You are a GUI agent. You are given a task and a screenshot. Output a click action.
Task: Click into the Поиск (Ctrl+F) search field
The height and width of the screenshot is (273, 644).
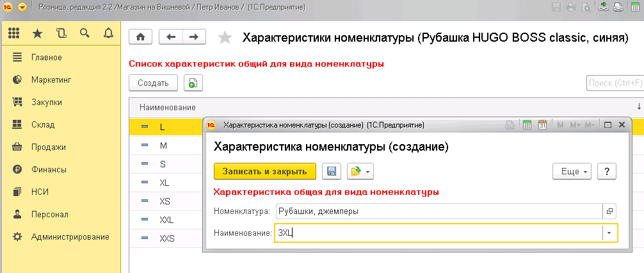[x=615, y=83]
